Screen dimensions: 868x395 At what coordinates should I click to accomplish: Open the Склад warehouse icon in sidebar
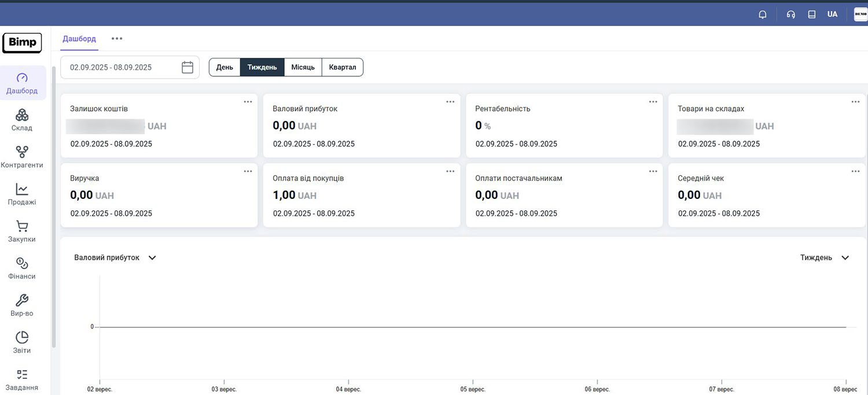22,115
